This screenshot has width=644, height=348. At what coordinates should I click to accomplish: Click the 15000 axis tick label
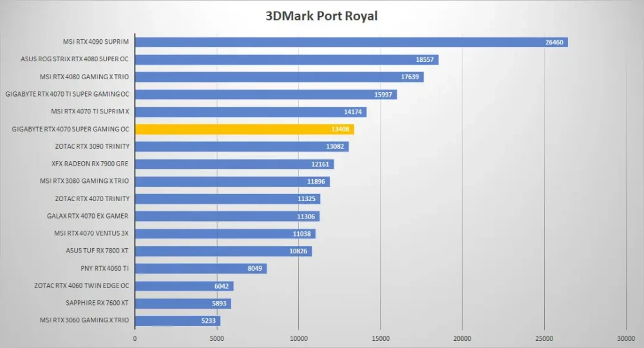381,339
